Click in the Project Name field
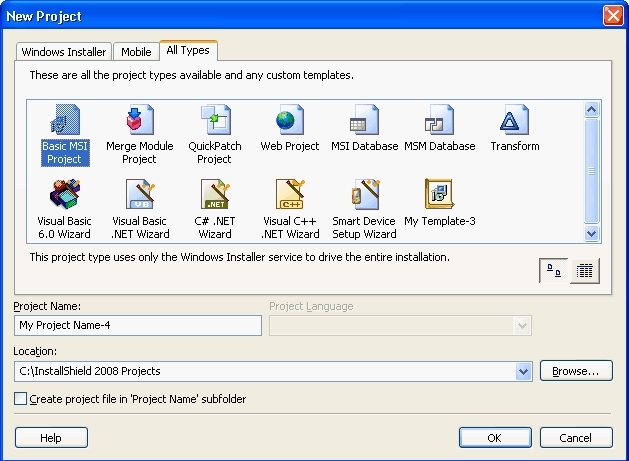Screen dimensions: 629x461 138,325
